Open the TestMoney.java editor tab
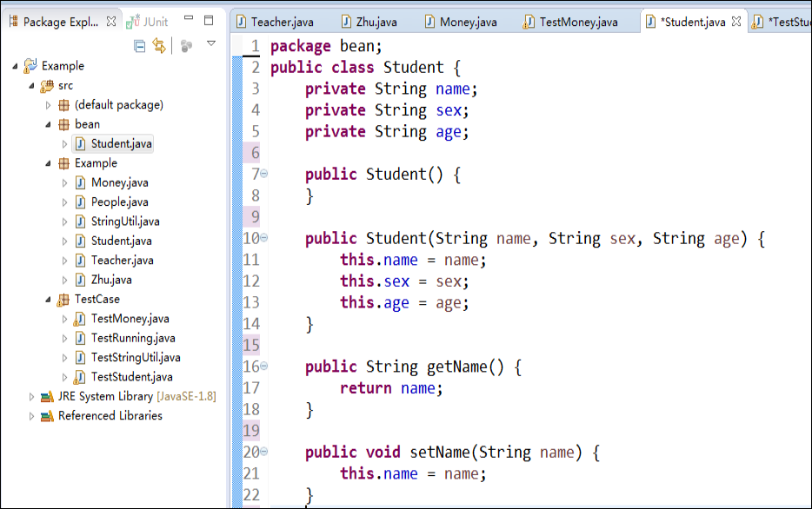 pos(570,22)
